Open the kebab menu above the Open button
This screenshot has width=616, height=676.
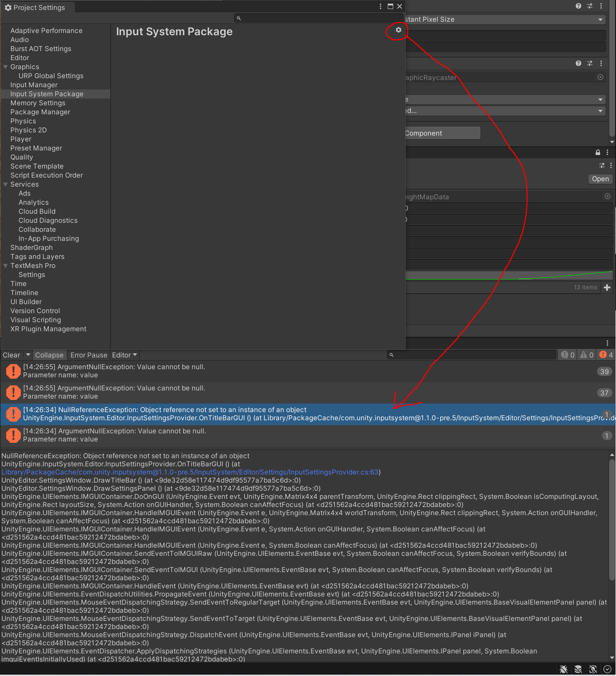[611, 165]
